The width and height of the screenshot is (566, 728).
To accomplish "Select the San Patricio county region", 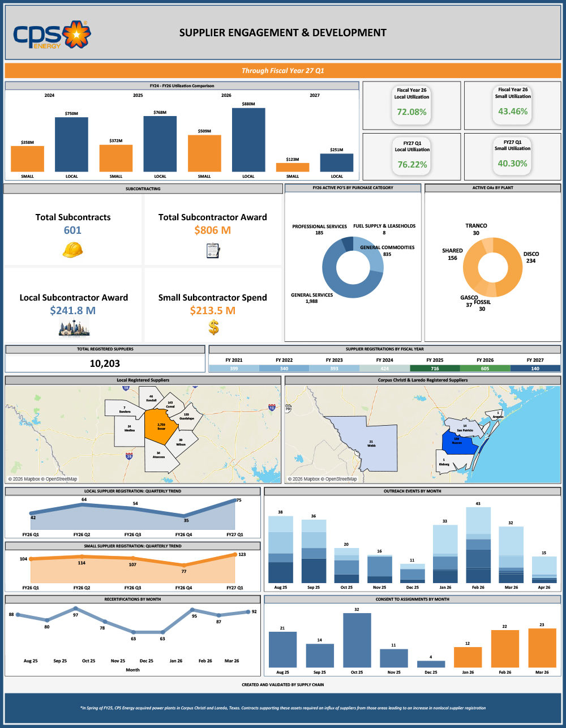I will (x=465, y=427).
